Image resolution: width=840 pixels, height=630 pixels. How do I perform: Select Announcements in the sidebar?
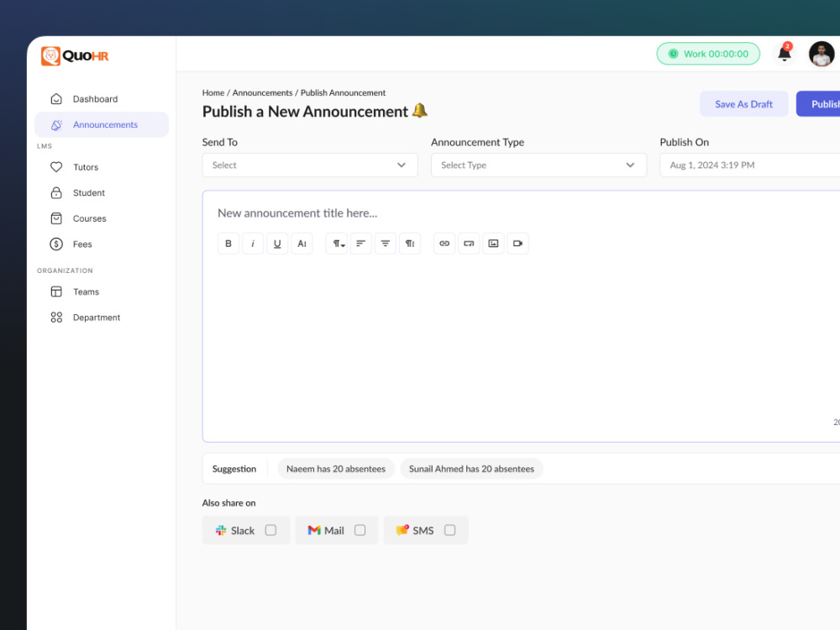(x=102, y=125)
